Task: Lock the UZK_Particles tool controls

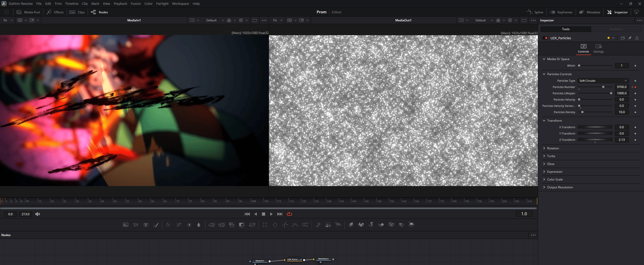Action: pos(637,38)
